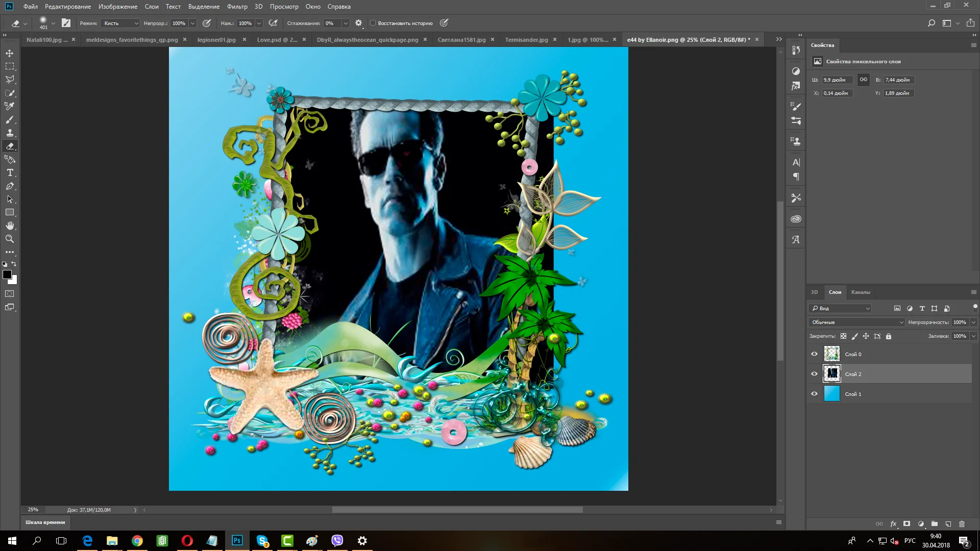The image size is (980, 551).
Task: Open the legioner01.jpg document tab
Action: pyautogui.click(x=216, y=40)
